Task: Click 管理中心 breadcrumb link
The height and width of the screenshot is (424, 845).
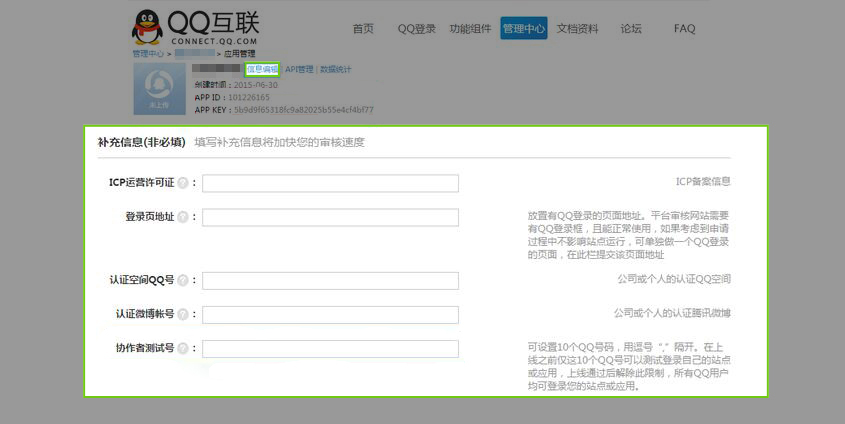Action: (x=148, y=54)
